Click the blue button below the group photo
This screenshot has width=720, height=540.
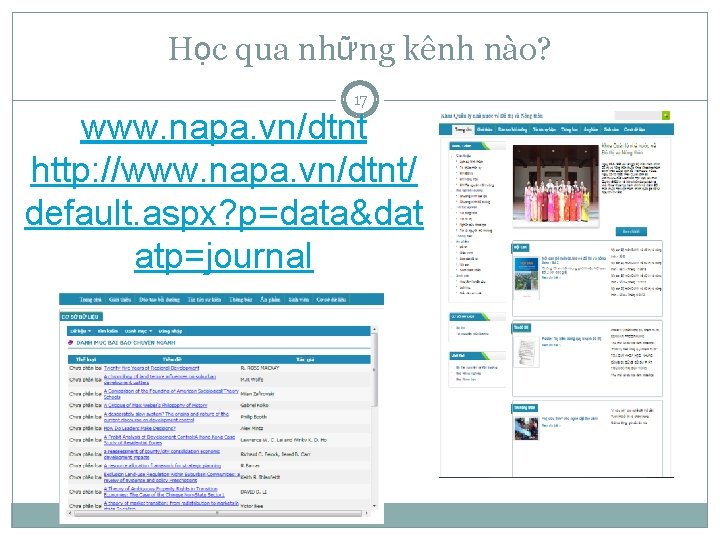[631, 231]
